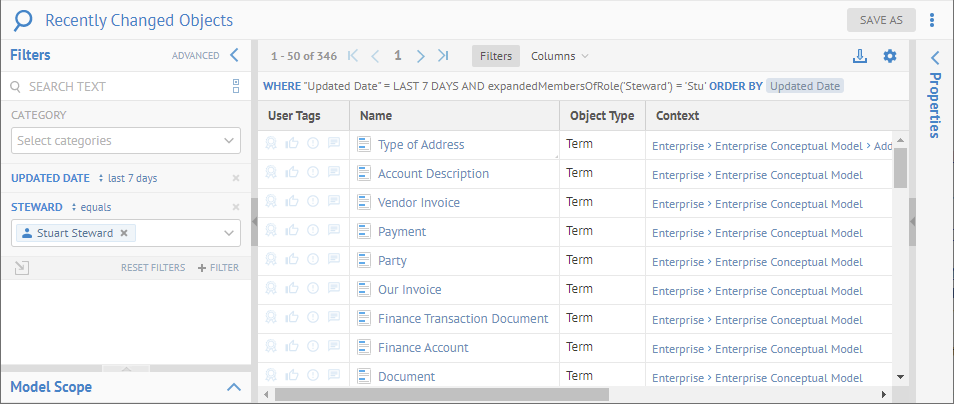Click the download results icon
The width and height of the screenshot is (954, 404).
pos(860,56)
